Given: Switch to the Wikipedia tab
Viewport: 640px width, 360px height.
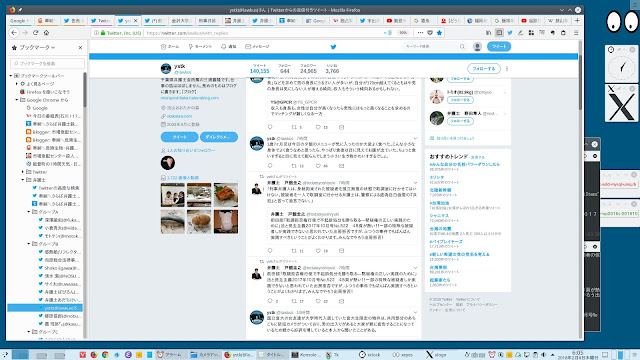Looking at the screenshot, I should click(558, 20).
